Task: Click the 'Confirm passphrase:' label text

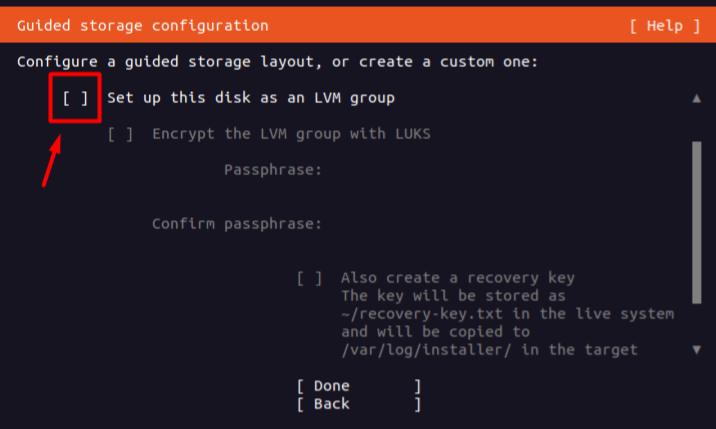Action: [x=237, y=223]
